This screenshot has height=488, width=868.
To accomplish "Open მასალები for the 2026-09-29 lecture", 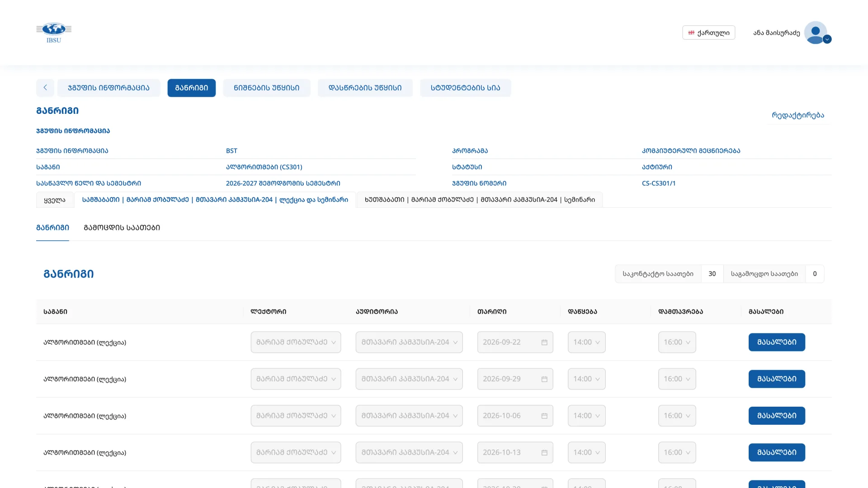I will 777,379.
